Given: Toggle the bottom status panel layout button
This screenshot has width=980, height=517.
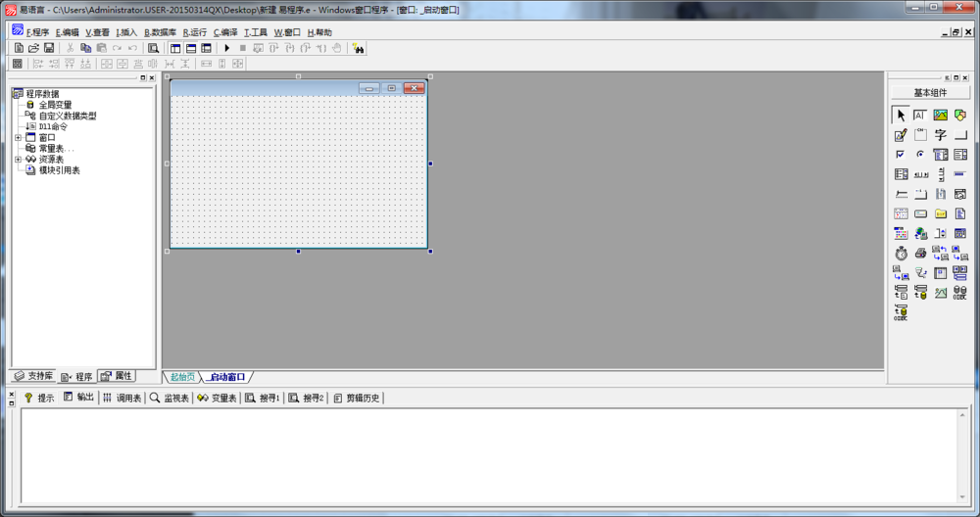Looking at the screenshot, I should [191, 48].
